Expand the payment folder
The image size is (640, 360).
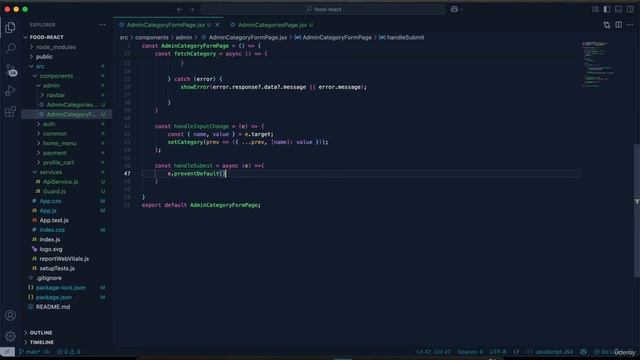pyautogui.click(x=55, y=153)
